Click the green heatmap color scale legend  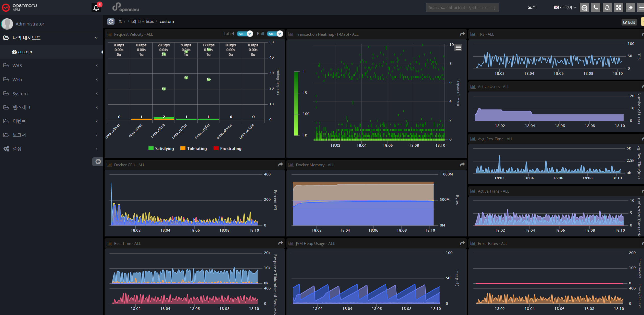(296, 103)
